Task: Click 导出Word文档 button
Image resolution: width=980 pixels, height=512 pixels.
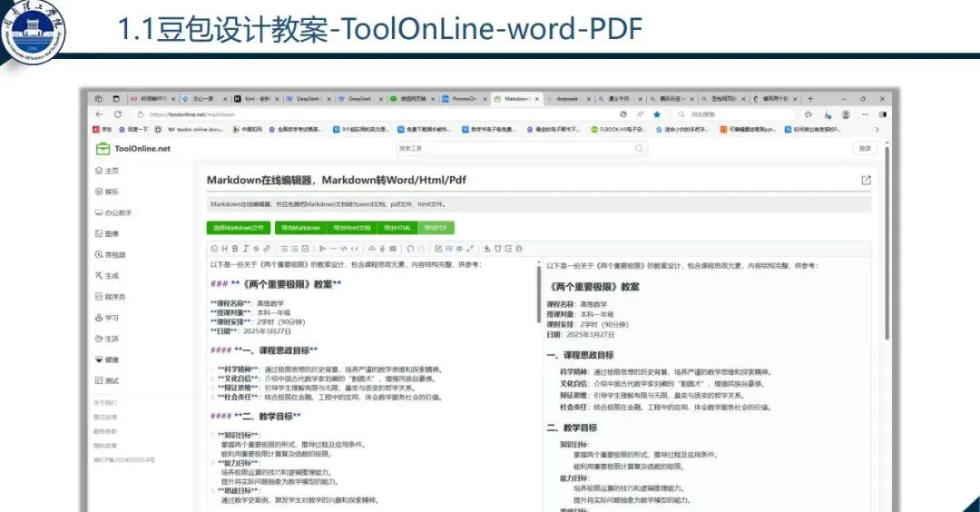Action: point(352,228)
